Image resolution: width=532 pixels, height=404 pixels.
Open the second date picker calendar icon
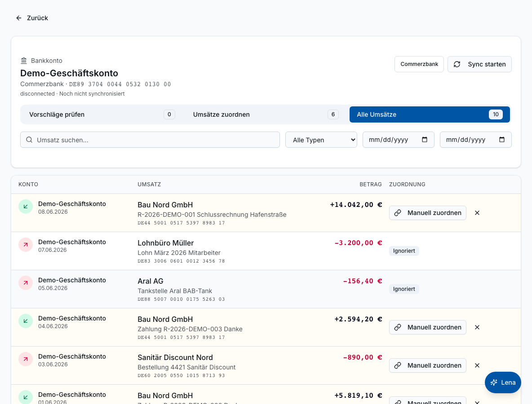coord(502,140)
